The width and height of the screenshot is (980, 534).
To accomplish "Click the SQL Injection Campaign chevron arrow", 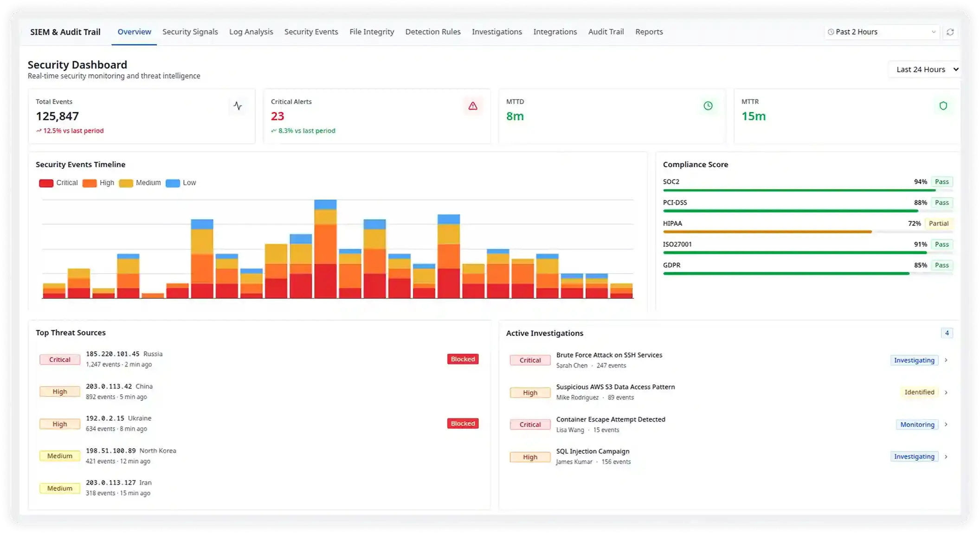I will coord(946,457).
